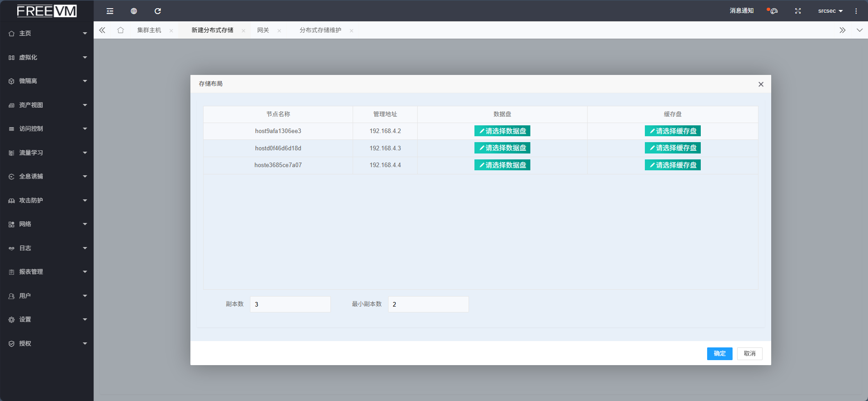Screen dimensions: 868x401
Task: Expand the 虚拟化 sidebar menu
Action: tap(47, 58)
